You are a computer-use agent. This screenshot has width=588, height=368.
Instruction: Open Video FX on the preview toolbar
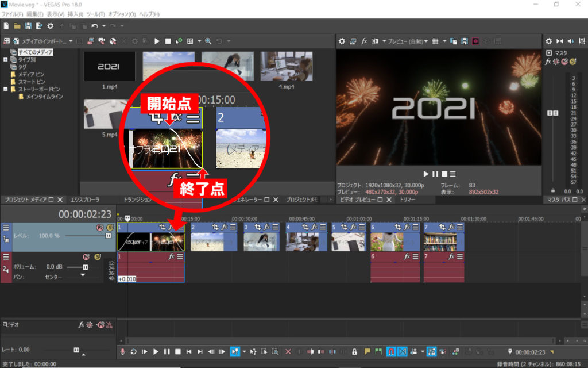coord(364,41)
